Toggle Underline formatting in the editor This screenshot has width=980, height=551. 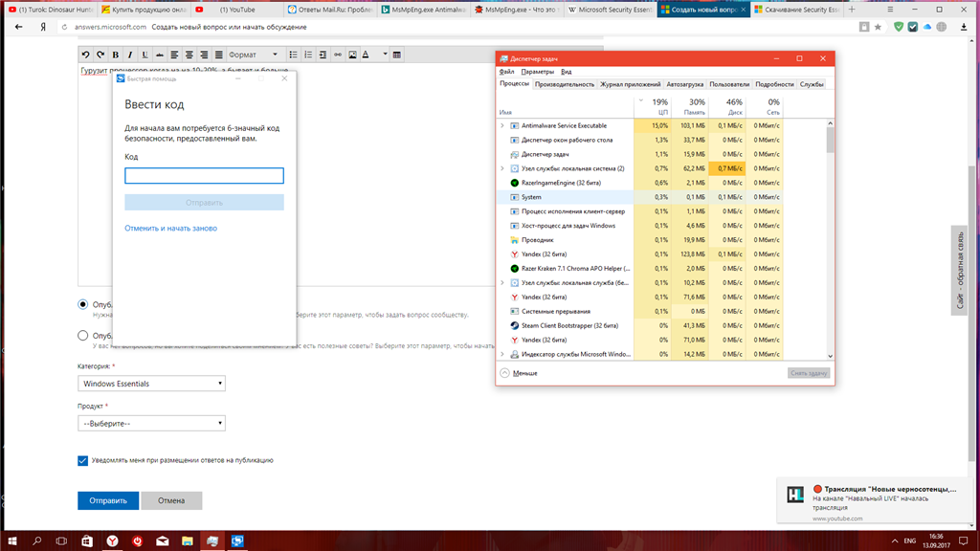145,55
